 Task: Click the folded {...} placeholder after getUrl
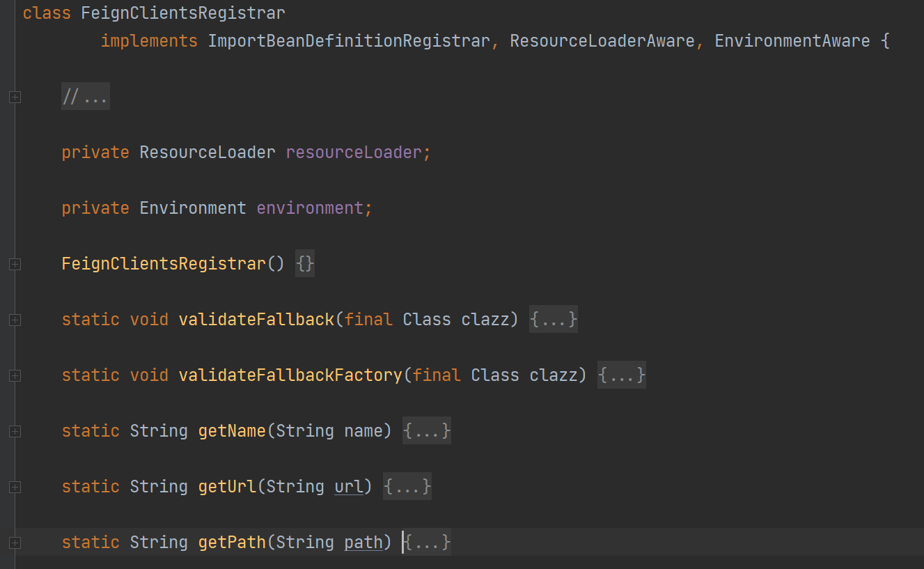click(407, 487)
